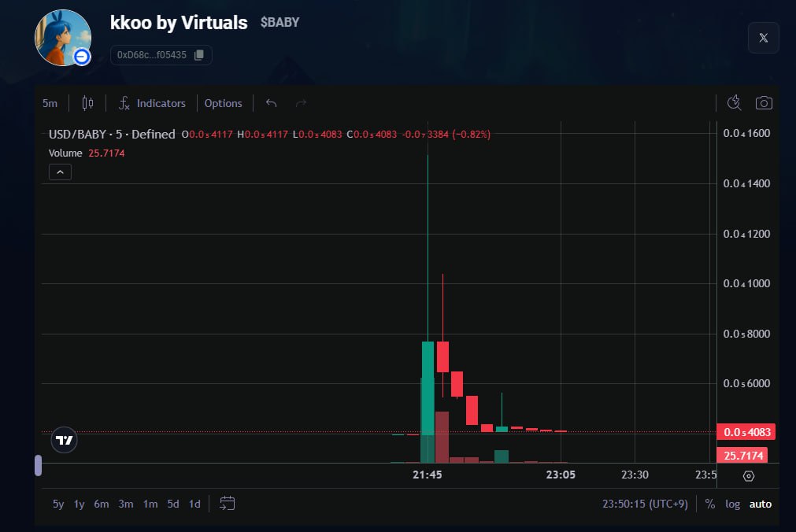Set the range to 6m

click(101, 504)
